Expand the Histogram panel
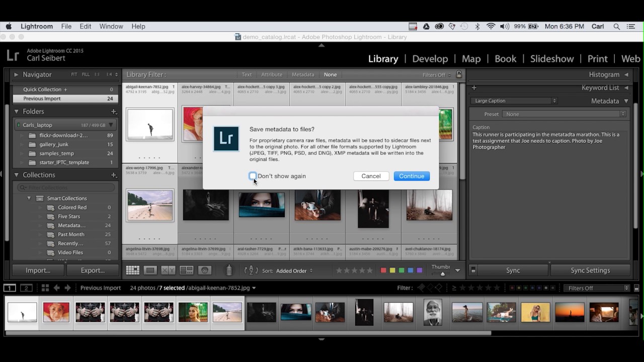 tap(626, 74)
